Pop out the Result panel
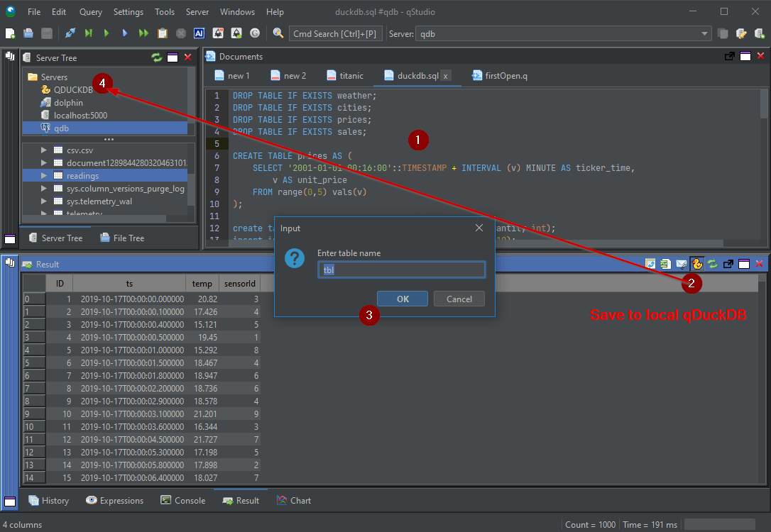771x532 pixels. (x=728, y=264)
